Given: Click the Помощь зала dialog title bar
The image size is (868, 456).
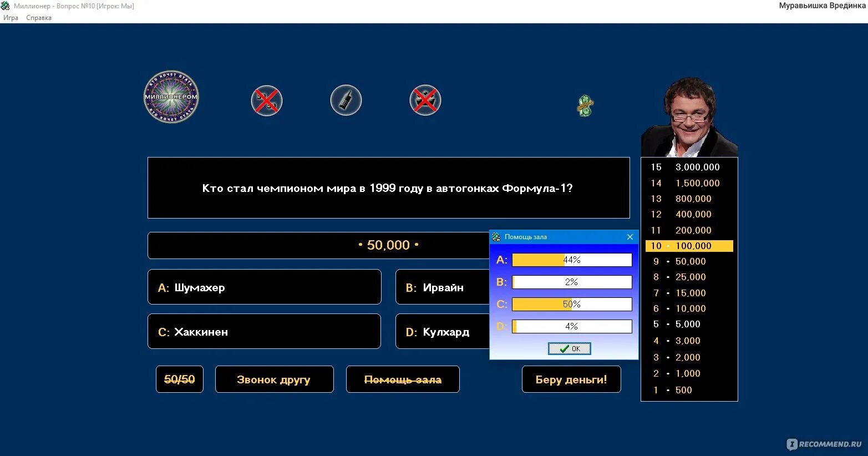Looking at the screenshot, I should (564, 237).
